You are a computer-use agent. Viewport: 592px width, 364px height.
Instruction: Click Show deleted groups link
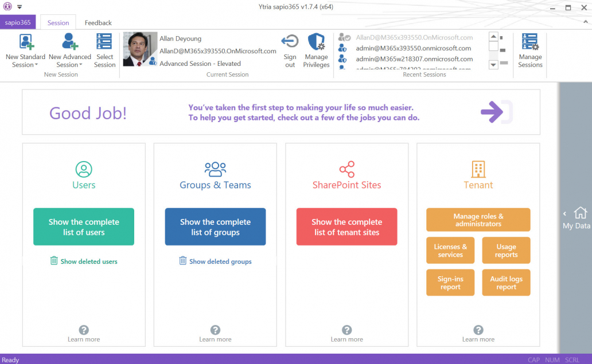tap(220, 261)
